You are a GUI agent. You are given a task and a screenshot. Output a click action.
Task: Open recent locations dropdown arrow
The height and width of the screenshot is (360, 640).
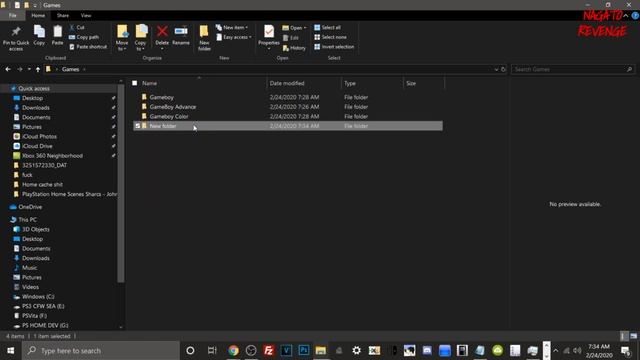[29, 69]
